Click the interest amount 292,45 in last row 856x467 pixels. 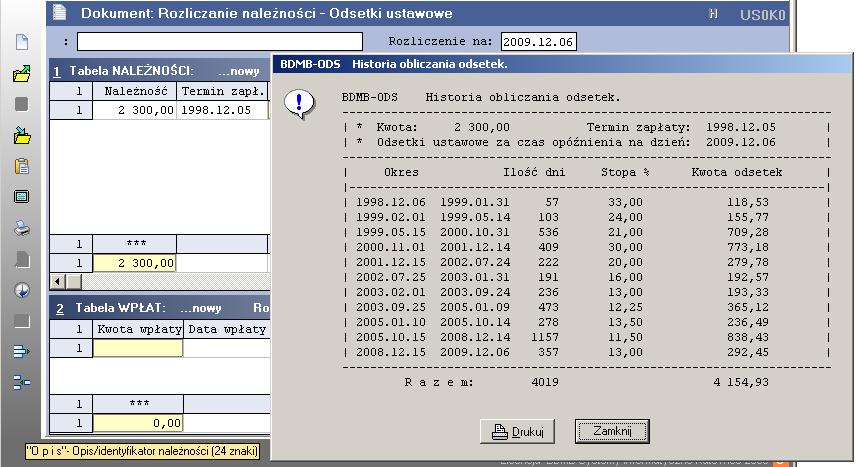point(747,352)
